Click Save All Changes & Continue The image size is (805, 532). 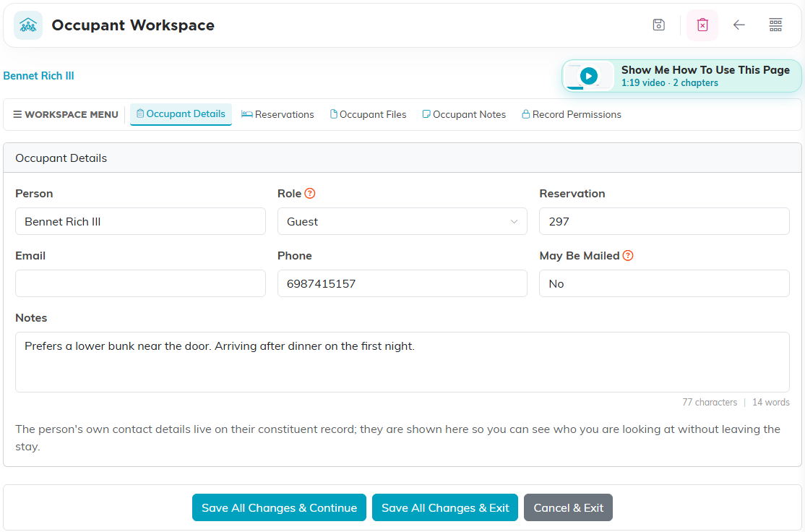coord(279,507)
